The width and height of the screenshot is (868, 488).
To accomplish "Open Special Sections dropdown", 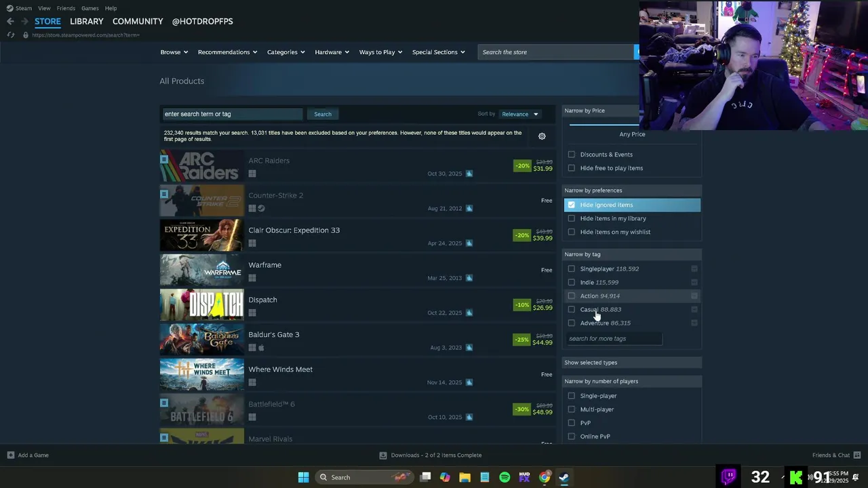I will 439,52.
